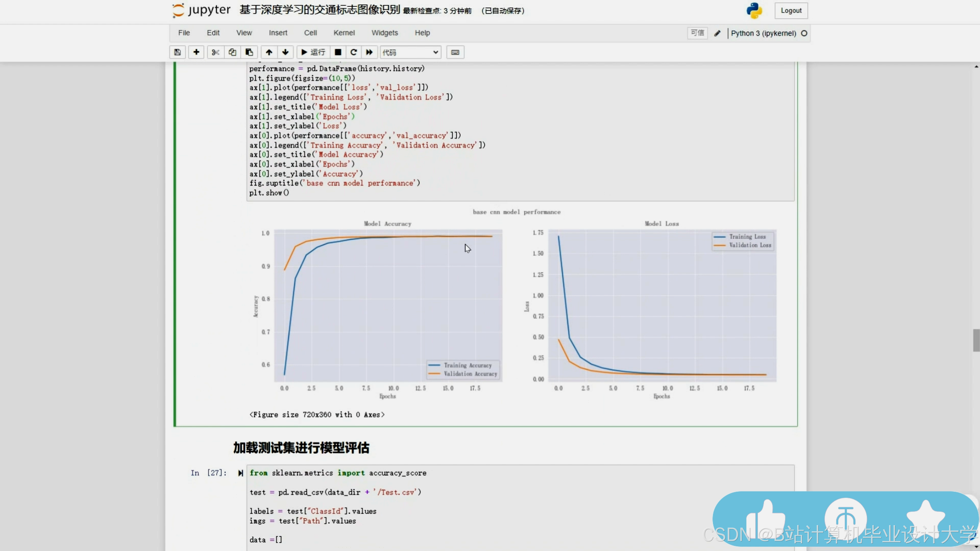Open the Cell menu
The image size is (980, 551).
[x=310, y=33]
